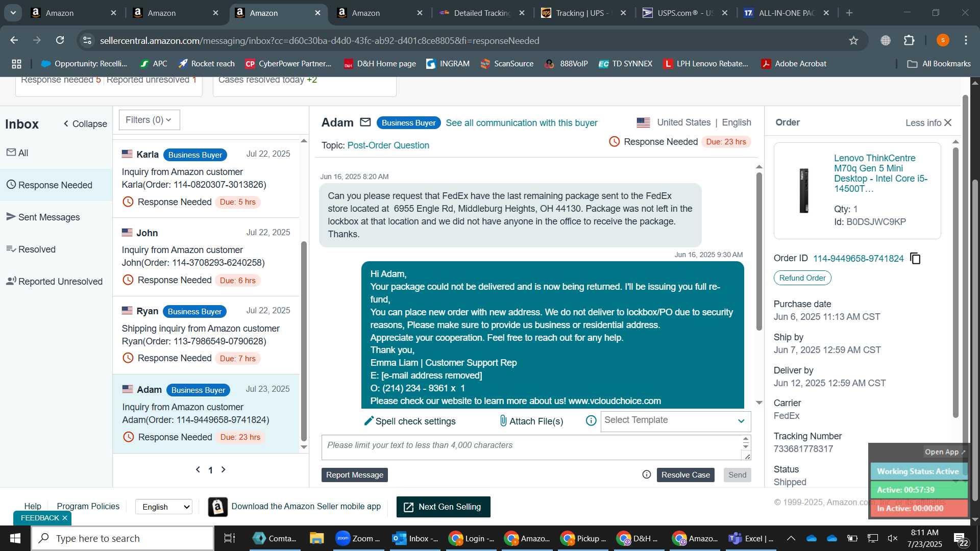Open the Chrome three-dot menu

pyautogui.click(x=966, y=40)
